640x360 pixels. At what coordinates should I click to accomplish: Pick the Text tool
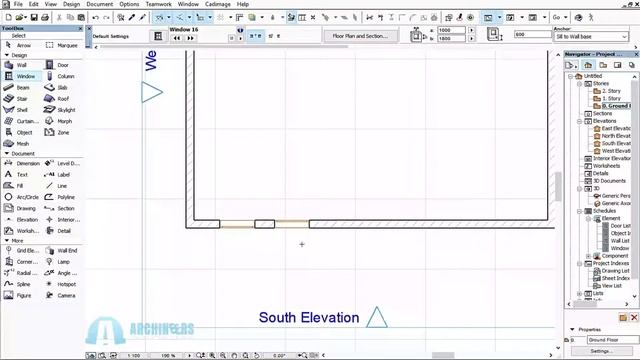tap(16, 175)
